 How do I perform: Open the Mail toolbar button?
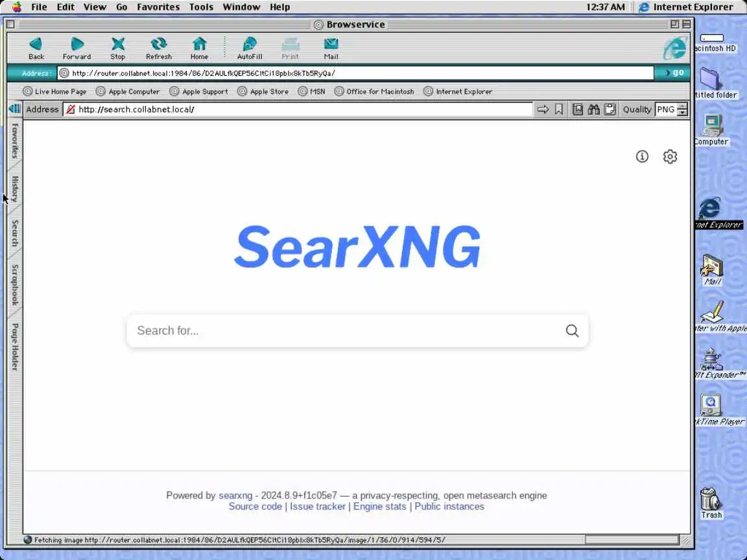331,49
